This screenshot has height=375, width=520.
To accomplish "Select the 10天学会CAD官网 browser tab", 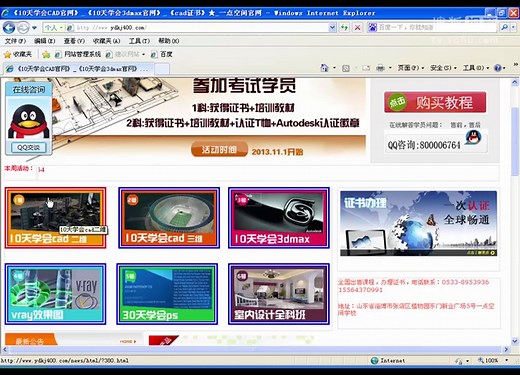I will (78, 69).
